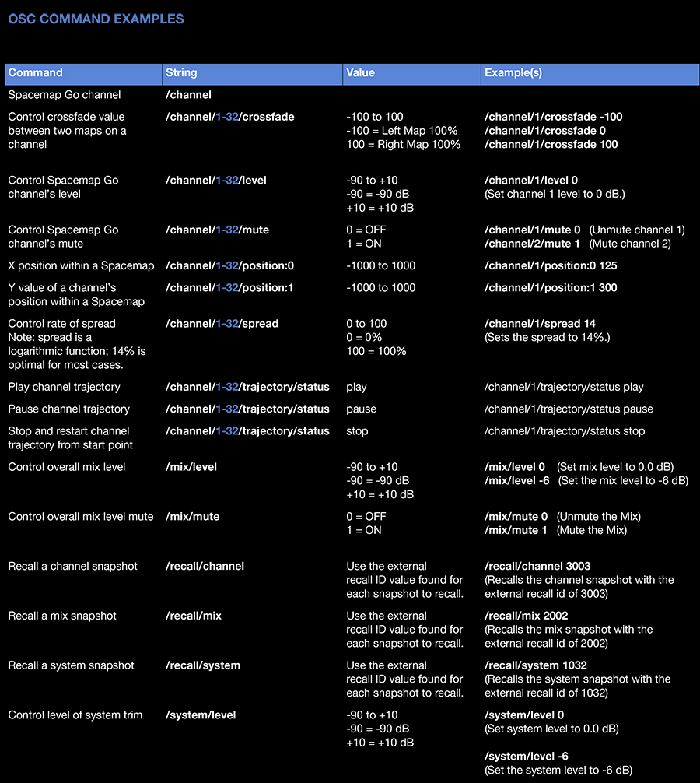Click the 'stop' value cell
The image size is (700, 783).
[x=357, y=431]
